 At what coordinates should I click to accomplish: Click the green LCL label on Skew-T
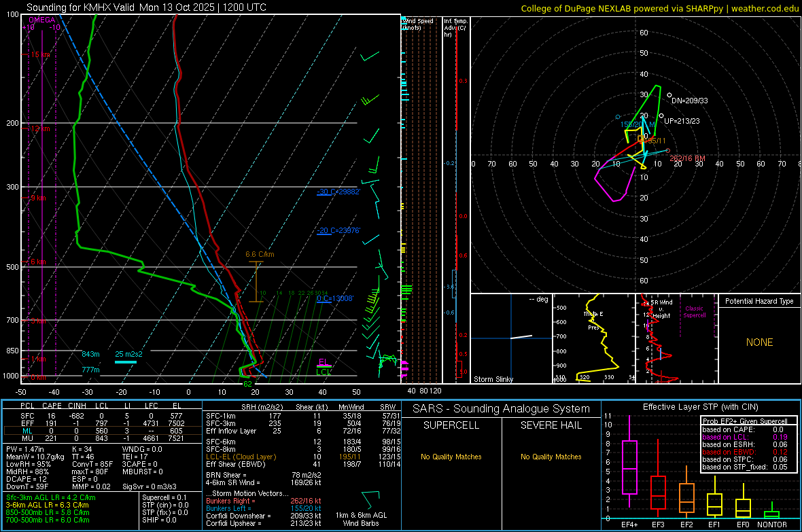coord(324,372)
